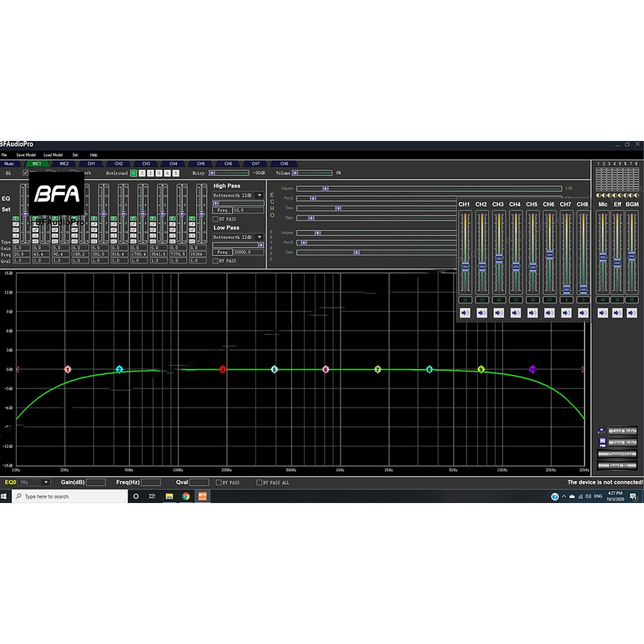Enable the High Pass BY PASS checkbox
Viewport: 644px width, 644px height.
pos(215,219)
